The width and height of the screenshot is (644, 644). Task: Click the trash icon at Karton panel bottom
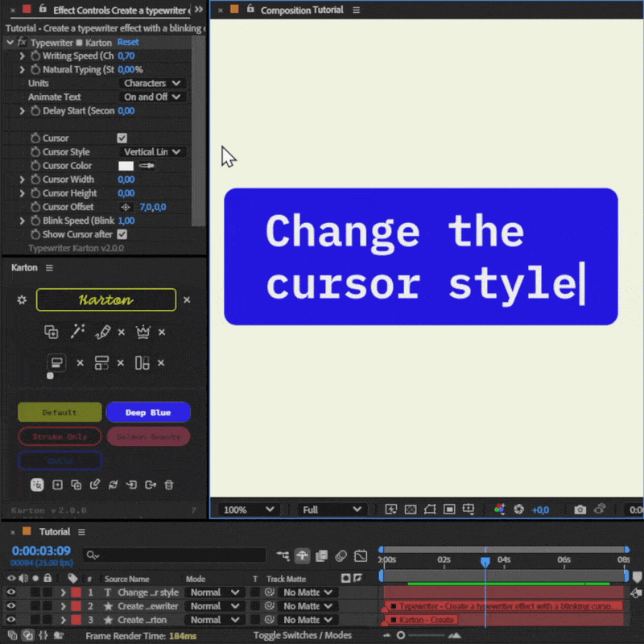[169, 484]
